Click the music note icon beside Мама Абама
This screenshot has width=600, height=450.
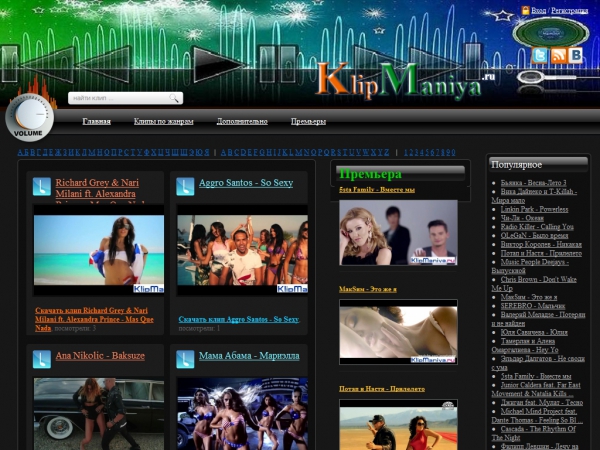point(185,359)
